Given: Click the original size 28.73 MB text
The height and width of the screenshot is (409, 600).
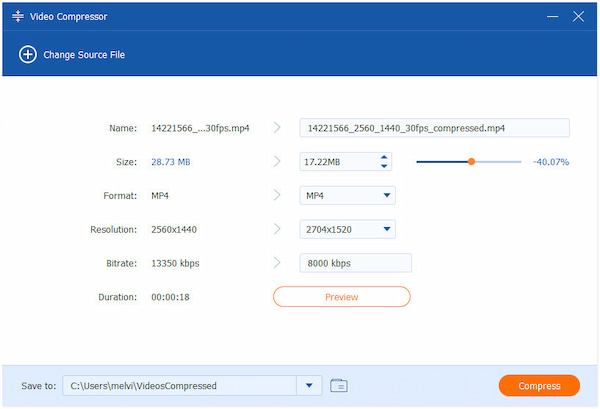Looking at the screenshot, I should [171, 162].
